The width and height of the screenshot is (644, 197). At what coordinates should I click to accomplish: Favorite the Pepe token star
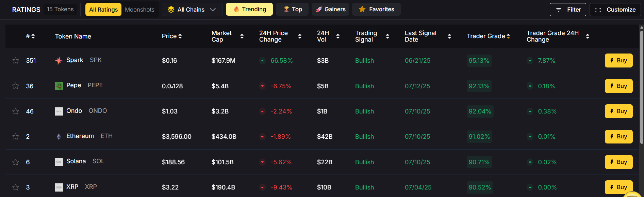coord(16,86)
